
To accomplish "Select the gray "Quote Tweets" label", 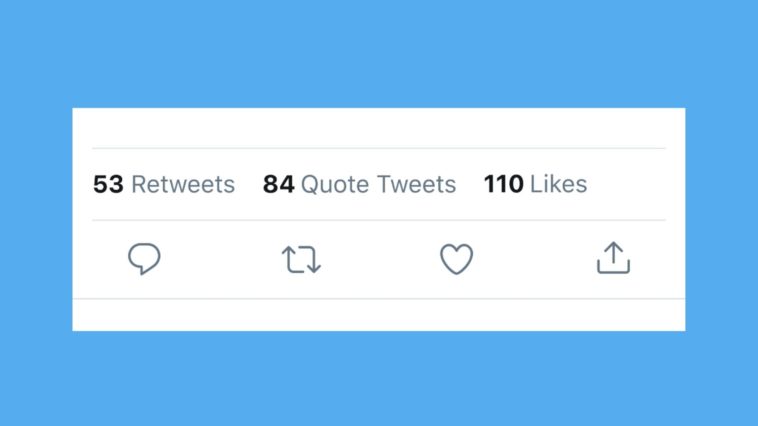I will coord(378,185).
